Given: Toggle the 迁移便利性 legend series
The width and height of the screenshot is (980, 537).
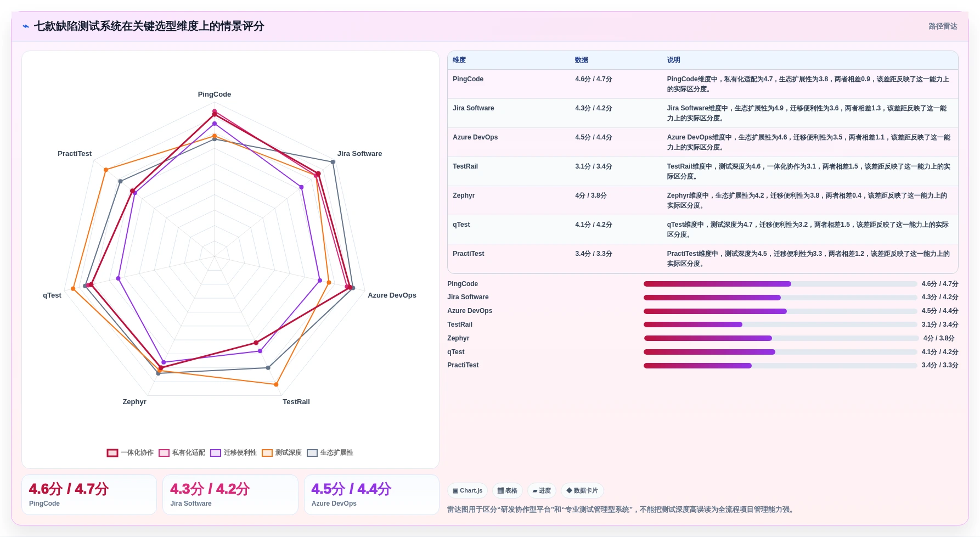Looking at the screenshot, I should (234, 452).
